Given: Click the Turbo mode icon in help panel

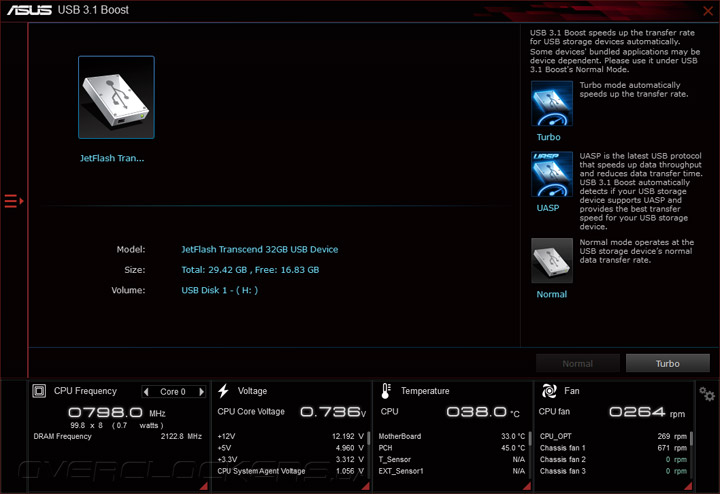Looking at the screenshot, I should coord(551,103).
